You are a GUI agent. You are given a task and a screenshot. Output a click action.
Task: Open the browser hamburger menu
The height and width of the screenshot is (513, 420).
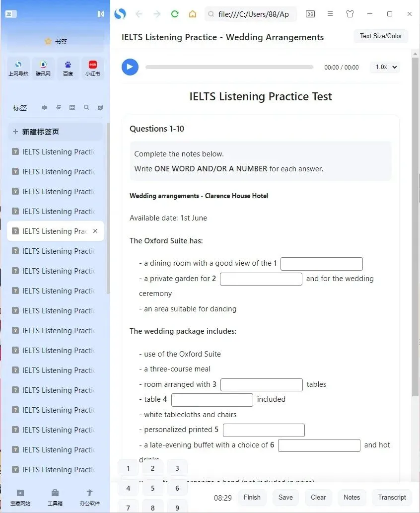(x=330, y=14)
